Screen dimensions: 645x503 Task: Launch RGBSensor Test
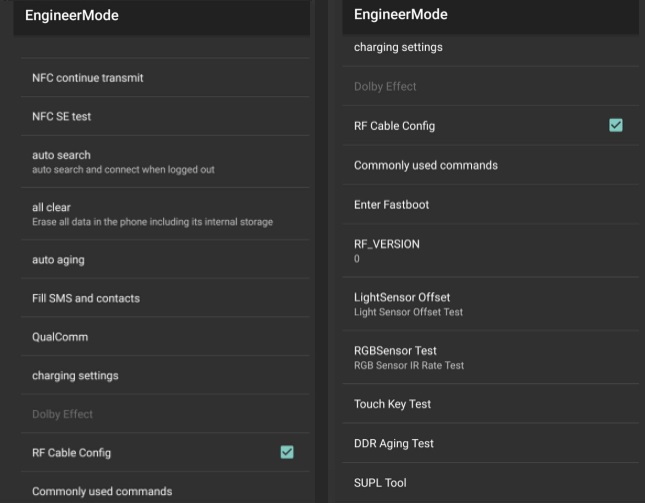pos(490,357)
